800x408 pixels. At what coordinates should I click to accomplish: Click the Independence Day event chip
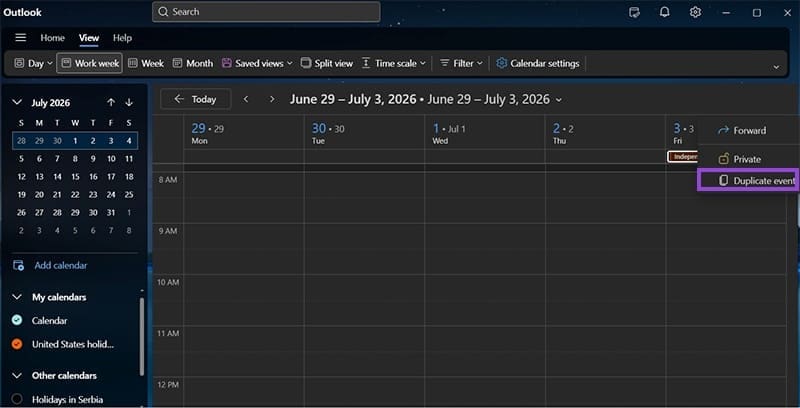click(683, 157)
